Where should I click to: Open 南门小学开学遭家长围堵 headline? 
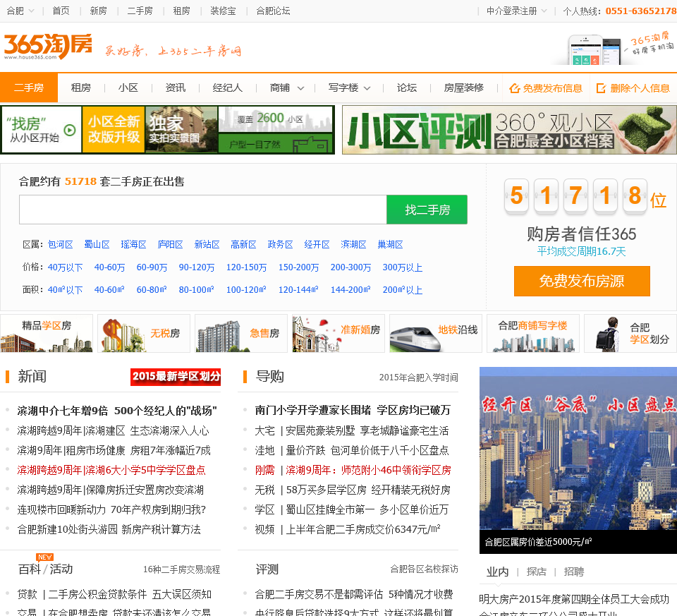click(x=353, y=411)
